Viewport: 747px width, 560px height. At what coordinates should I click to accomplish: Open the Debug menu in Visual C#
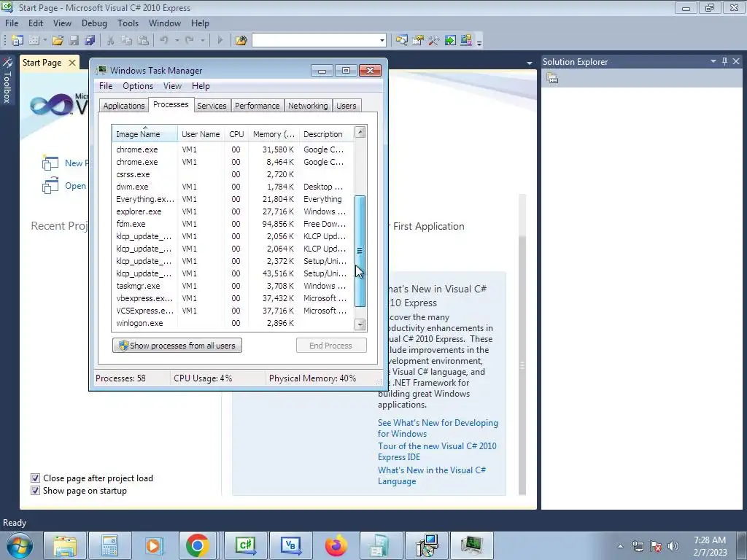click(x=94, y=23)
